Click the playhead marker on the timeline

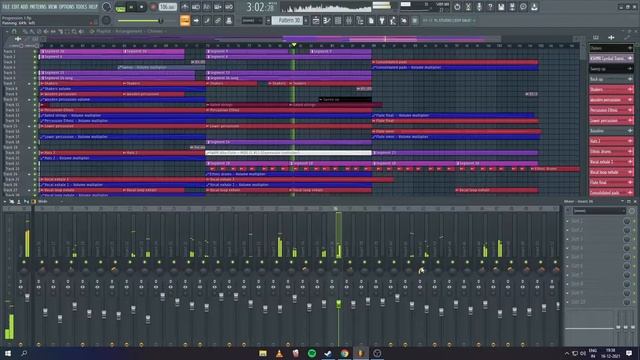[294, 45]
